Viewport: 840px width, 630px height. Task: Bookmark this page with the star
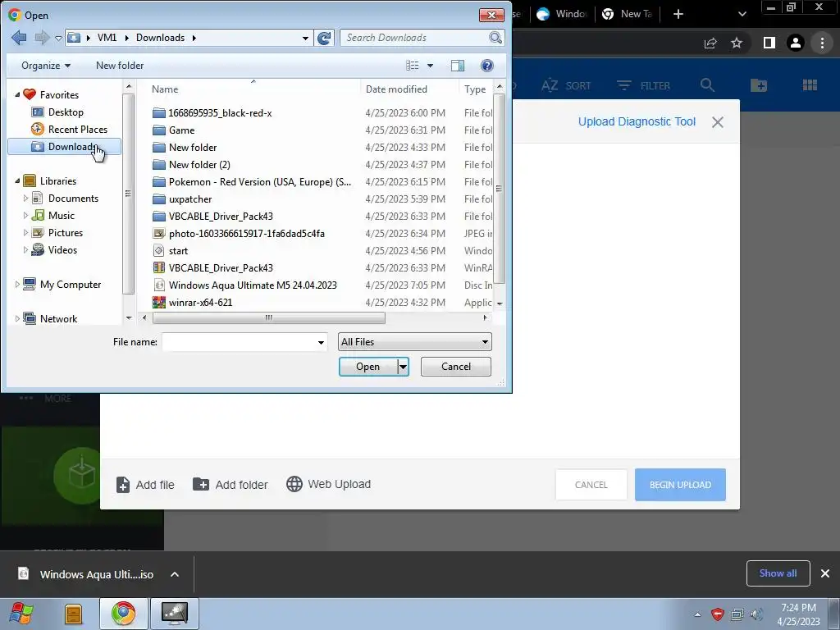tap(737, 43)
